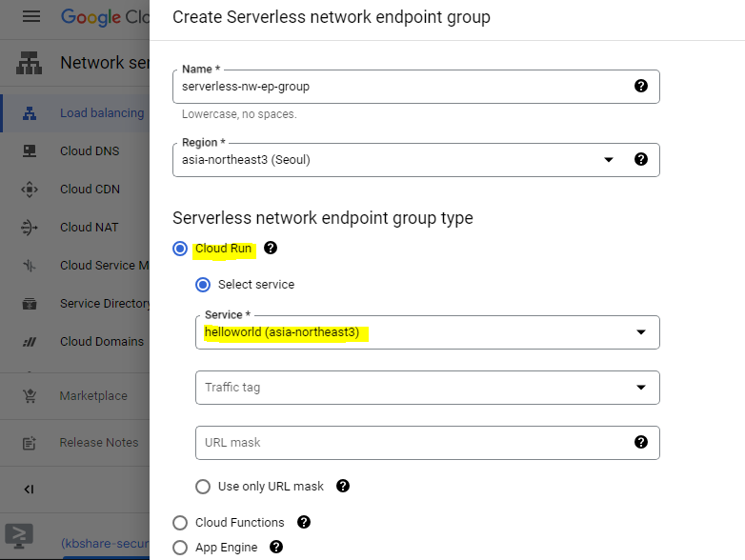The image size is (745, 560).
Task: Click the Cloud CDN sidebar icon
Action: point(30,189)
